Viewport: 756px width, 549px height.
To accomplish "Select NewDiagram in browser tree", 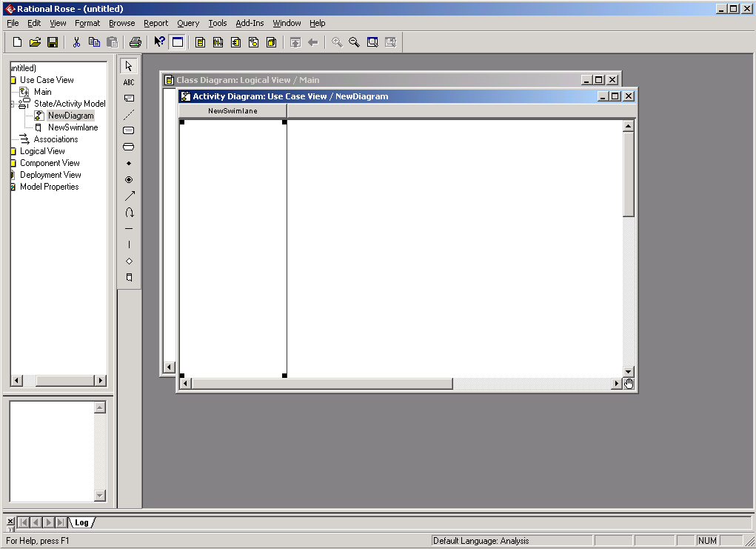I will [x=71, y=116].
